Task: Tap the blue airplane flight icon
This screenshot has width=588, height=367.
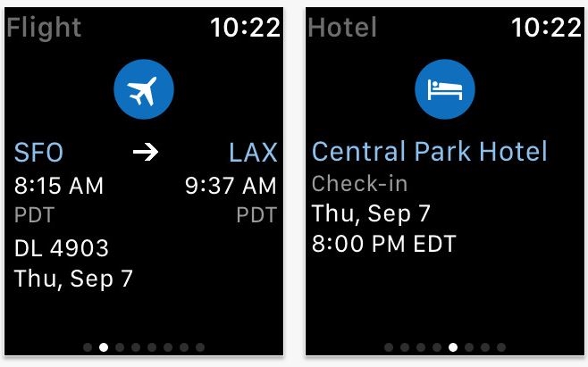Action: tap(144, 89)
